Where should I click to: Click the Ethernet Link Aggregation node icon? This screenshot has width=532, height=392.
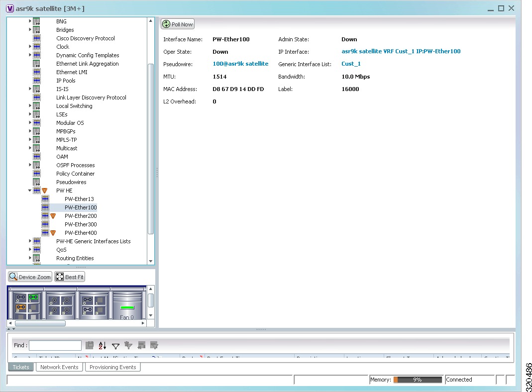[37, 63]
